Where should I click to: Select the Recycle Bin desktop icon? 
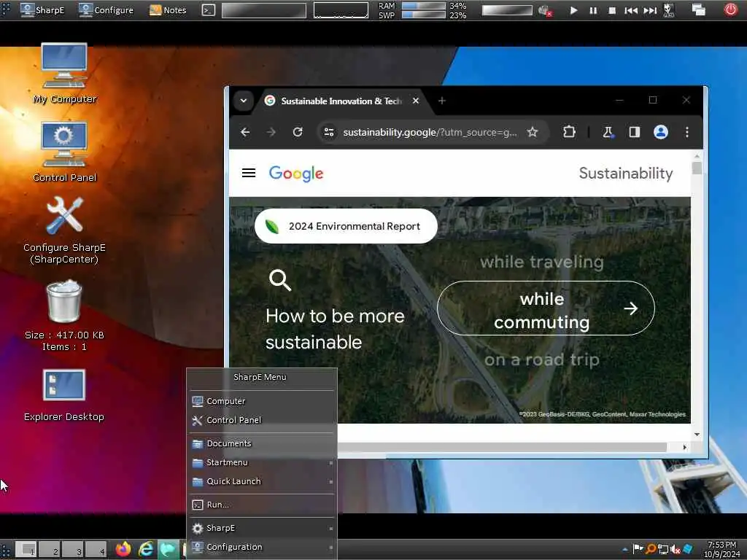[x=64, y=315]
